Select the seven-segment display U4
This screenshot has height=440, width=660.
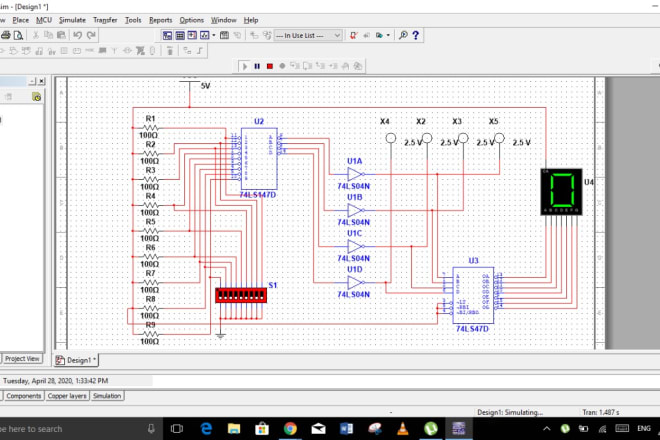point(562,192)
